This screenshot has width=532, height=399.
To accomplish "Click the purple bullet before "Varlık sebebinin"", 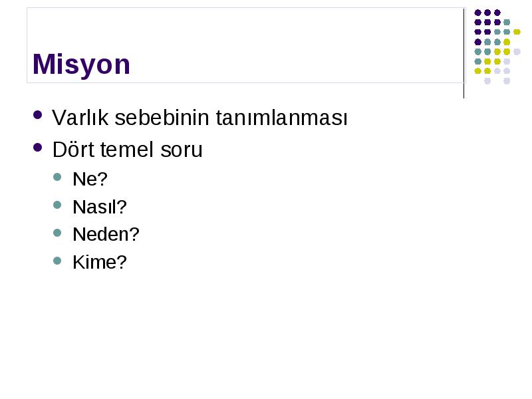I will pos(38,114).
